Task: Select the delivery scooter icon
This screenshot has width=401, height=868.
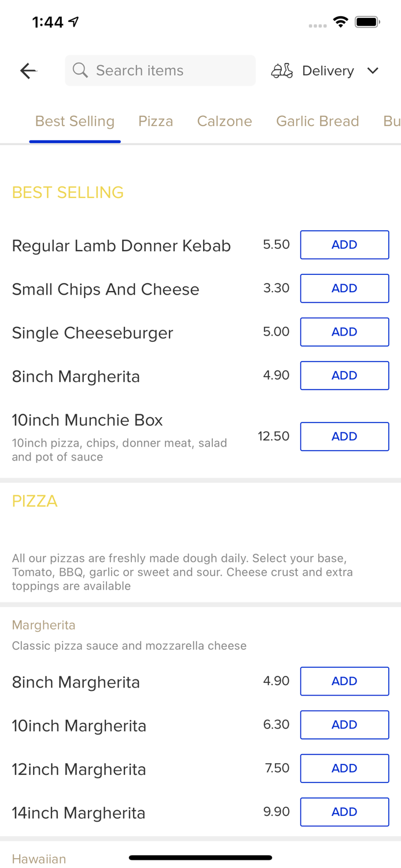Action: 282,70
